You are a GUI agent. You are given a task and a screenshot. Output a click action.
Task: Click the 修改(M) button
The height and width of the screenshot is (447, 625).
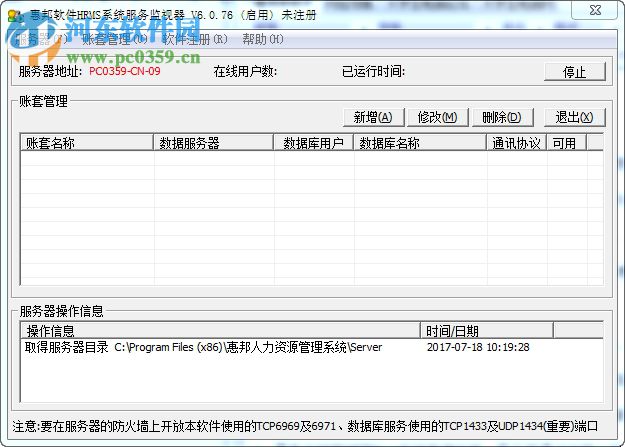coord(437,117)
